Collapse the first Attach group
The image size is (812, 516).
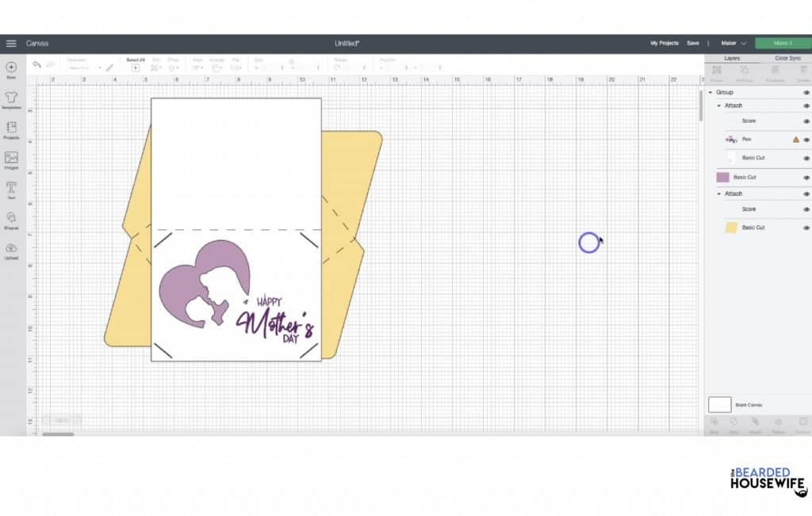[719, 105]
